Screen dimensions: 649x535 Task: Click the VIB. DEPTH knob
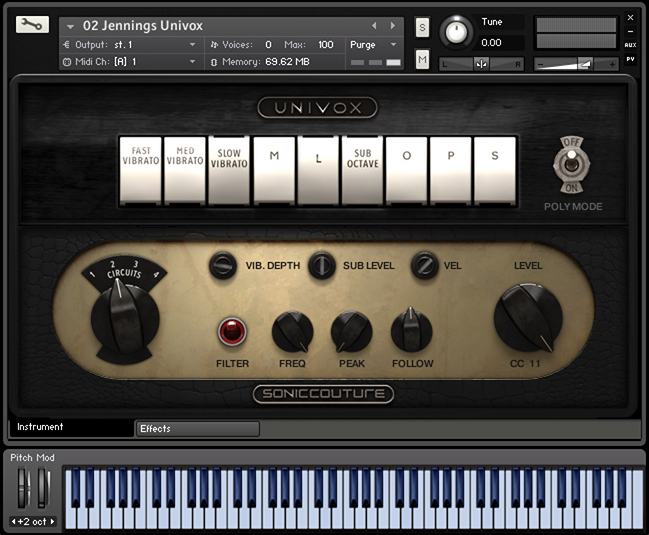(222, 266)
